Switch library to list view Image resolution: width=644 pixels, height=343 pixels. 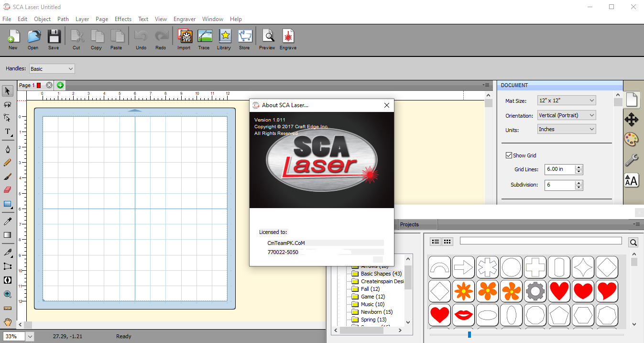click(x=436, y=242)
